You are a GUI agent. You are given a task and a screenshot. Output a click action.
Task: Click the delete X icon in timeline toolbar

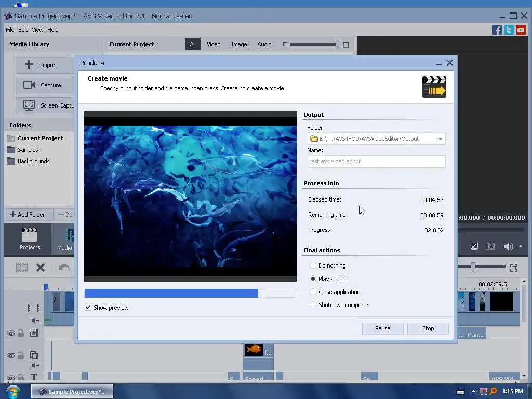pyautogui.click(x=41, y=268)
